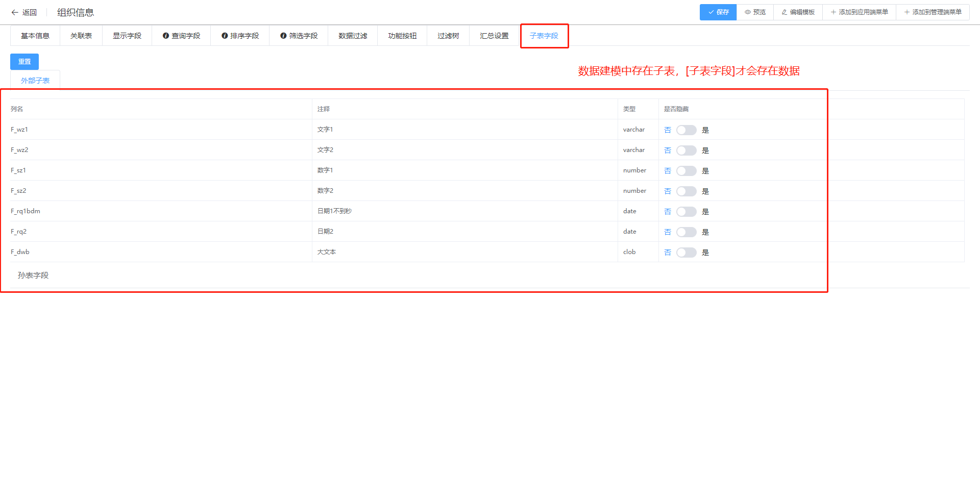Toggle hidden switch for F_wz1 row
The image size is (980, 478).
tap(686, 130)
